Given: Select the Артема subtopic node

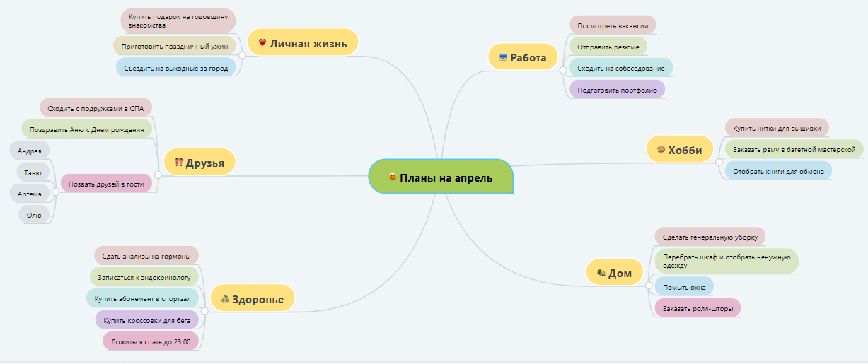Looking at the screenshot, I should click(x=30, y=194).
